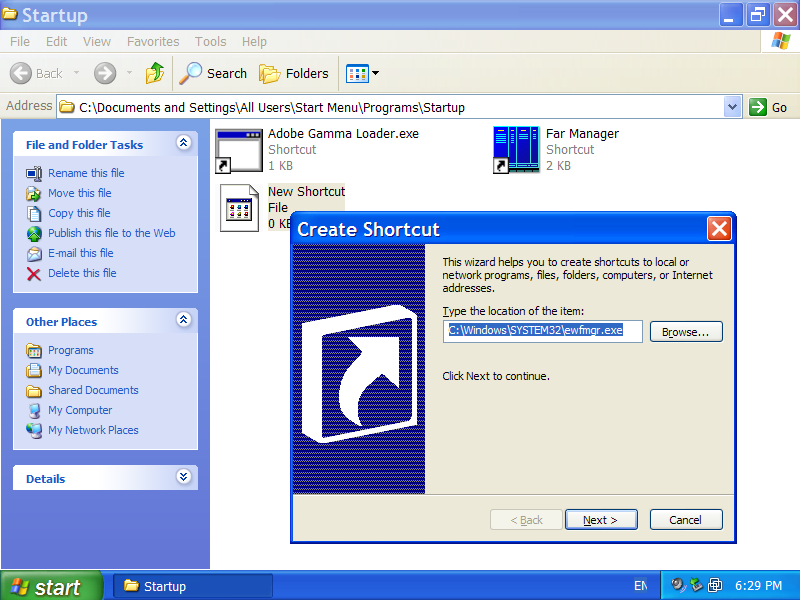The width and height of the screenshot is (800, 600).
Task: Click the Views icon in toolbar
Action: tap(357, 73)
